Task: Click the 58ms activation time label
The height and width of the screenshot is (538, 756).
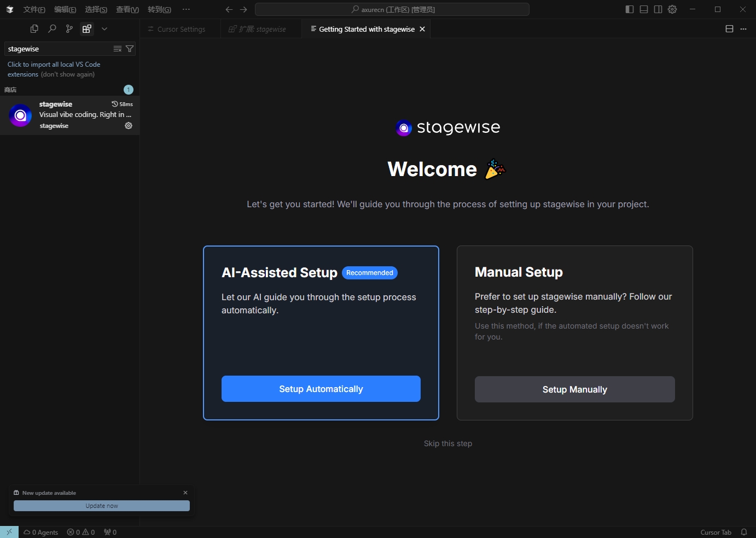Action: 123,104
